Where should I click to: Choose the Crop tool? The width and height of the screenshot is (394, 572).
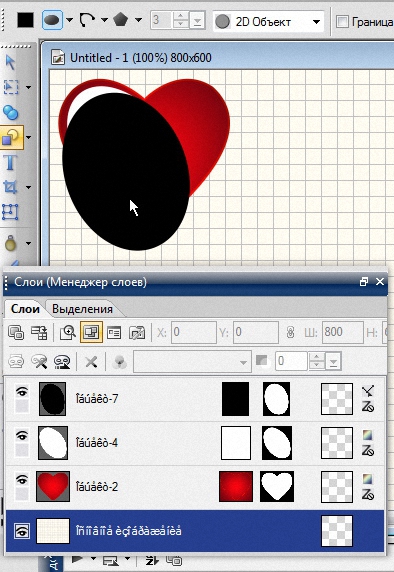coord(10,187)
